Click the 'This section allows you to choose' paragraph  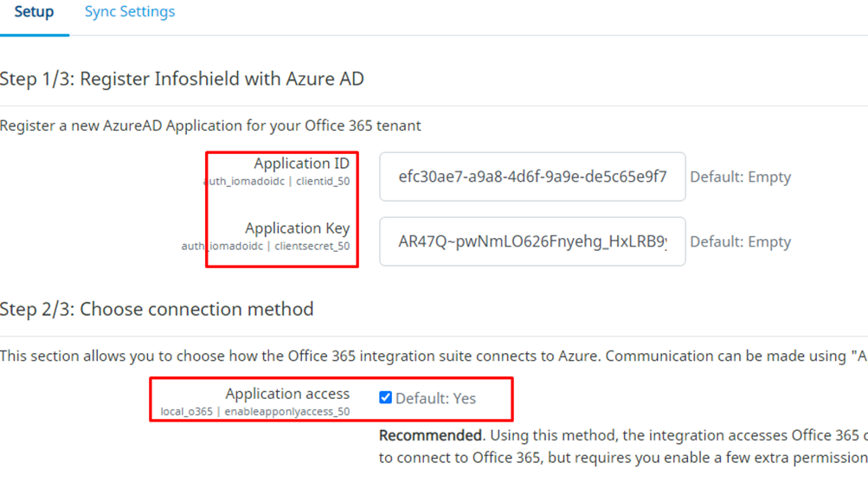(x=434, y=356)
